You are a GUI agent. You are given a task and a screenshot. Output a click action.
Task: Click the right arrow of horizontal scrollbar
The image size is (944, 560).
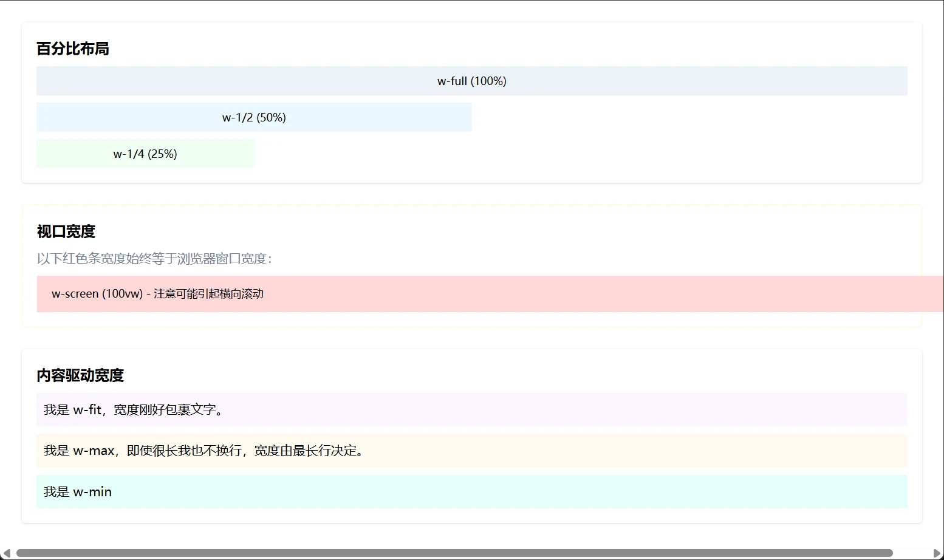coord(937,553)
